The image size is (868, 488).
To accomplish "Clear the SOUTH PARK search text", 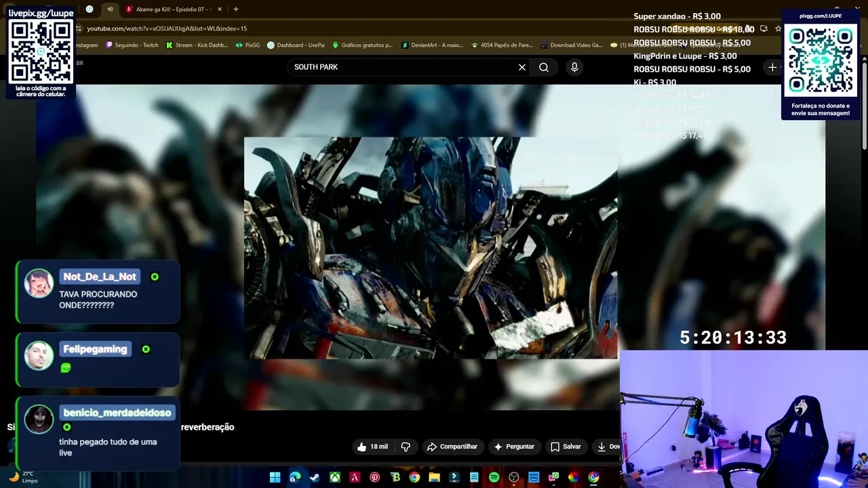I will 522,67.
